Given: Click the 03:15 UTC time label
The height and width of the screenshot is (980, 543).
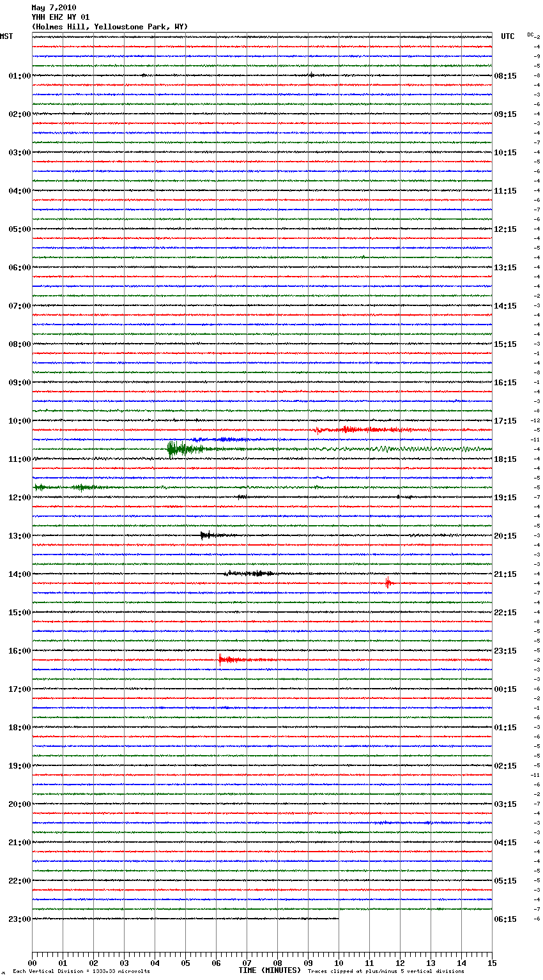Looking at the screenshot, I should (505, 804).
